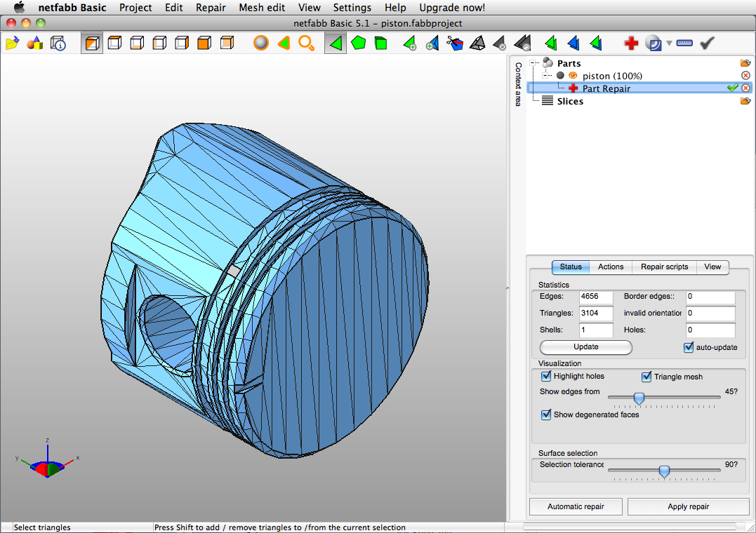Click the Automatic repair button
This screenshot has width=756, height=533.
(x=576, y=506)
